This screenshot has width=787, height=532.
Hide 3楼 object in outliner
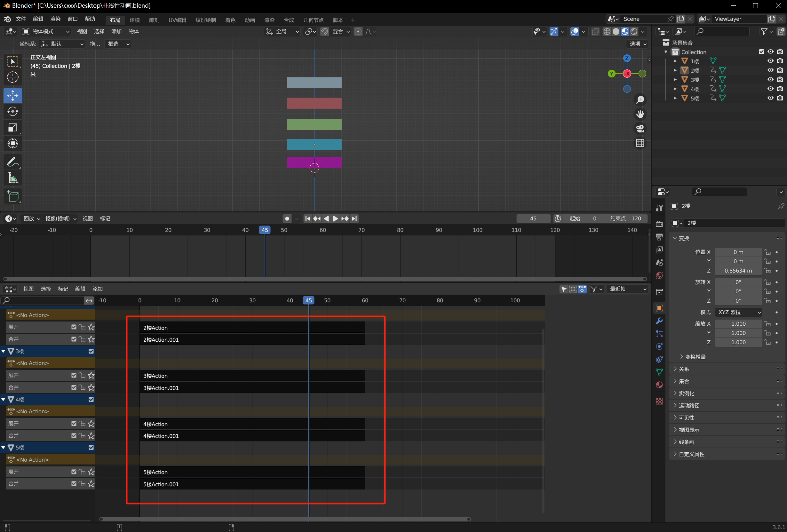770,80
